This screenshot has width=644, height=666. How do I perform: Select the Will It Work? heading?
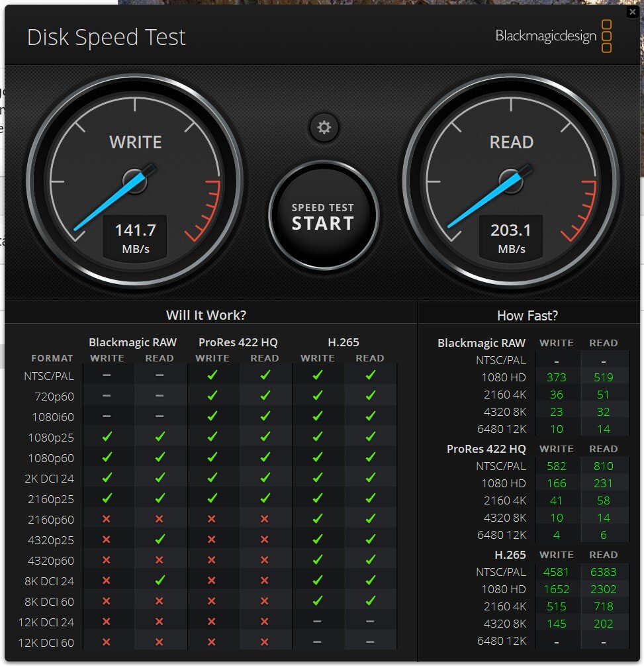pyautogui.click(x=206, y=315)
